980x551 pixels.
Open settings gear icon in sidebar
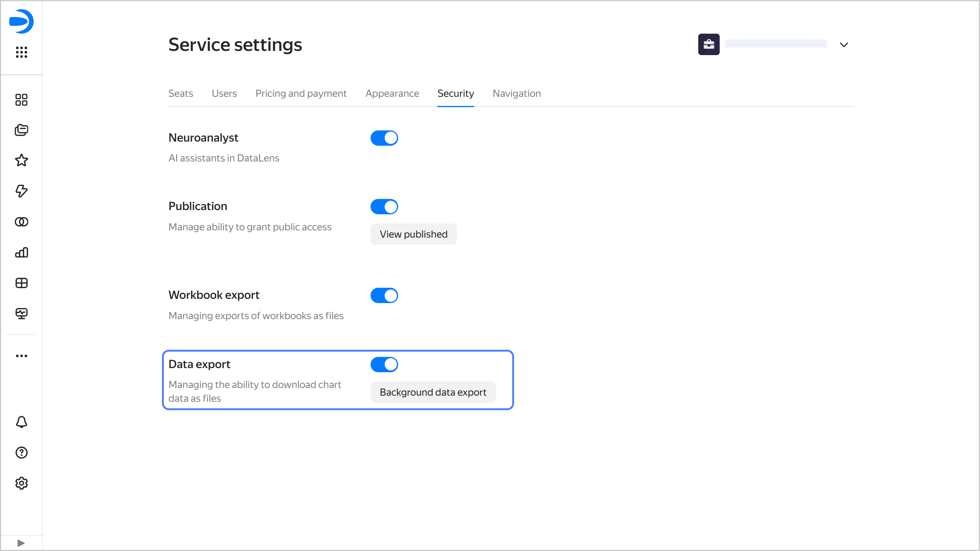pyautogui.click(x=21, y=483)
